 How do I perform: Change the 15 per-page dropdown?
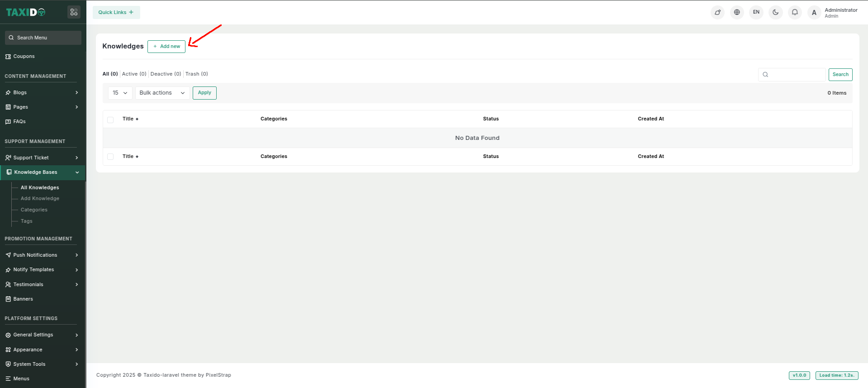pos(120,93)
